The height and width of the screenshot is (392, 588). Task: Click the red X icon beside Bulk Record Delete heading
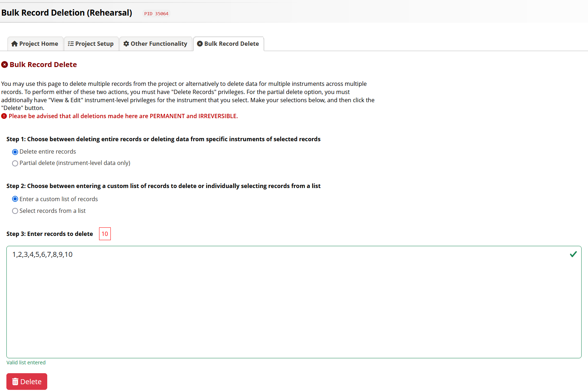tap(5, 65)
